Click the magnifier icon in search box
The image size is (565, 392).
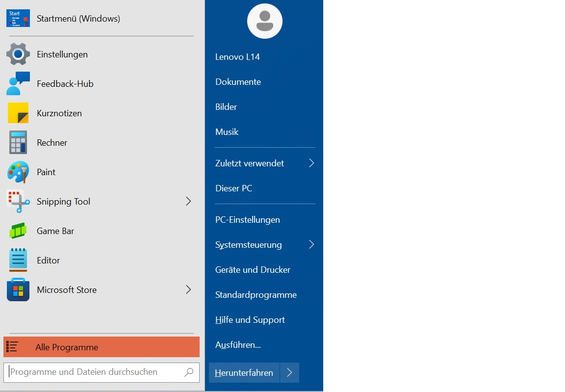(189, 372)
